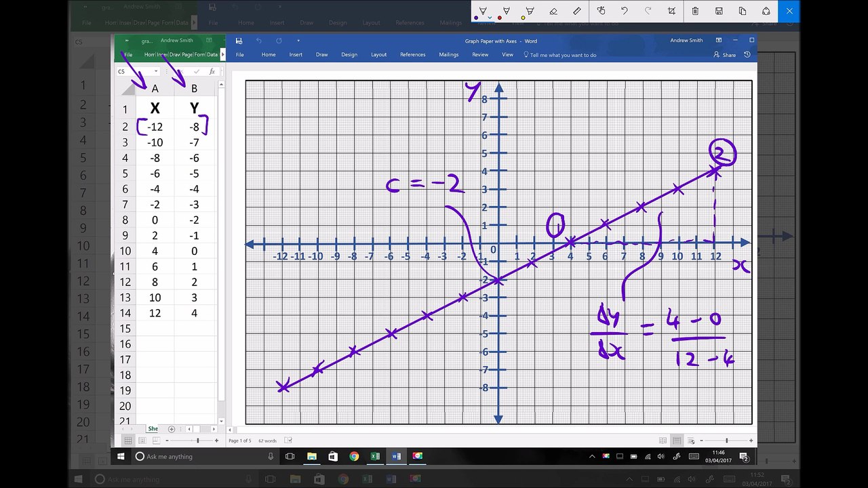868x488 pixels.
Task: Click Undo in Word quick access toolbar
Action: [258, 41]
